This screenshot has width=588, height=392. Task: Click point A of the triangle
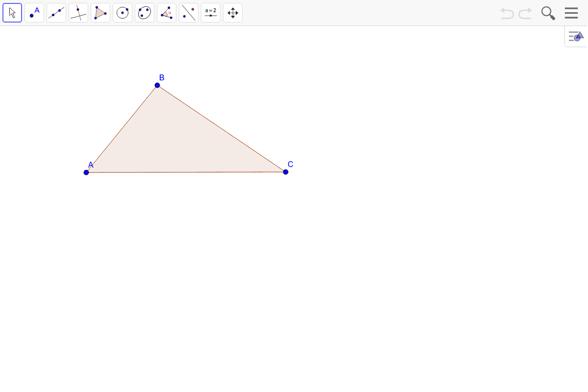86,172
